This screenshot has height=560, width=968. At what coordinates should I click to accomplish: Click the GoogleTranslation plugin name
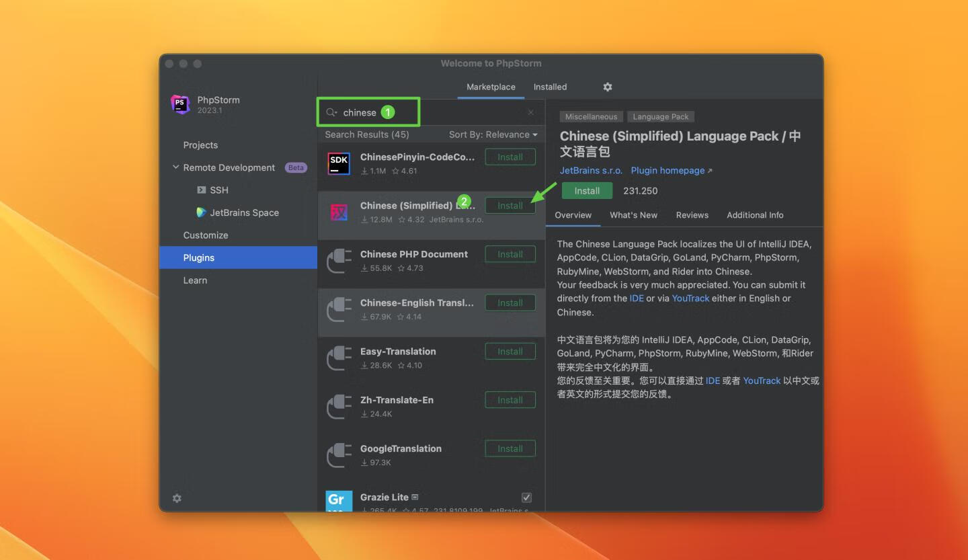pos(401,448)
